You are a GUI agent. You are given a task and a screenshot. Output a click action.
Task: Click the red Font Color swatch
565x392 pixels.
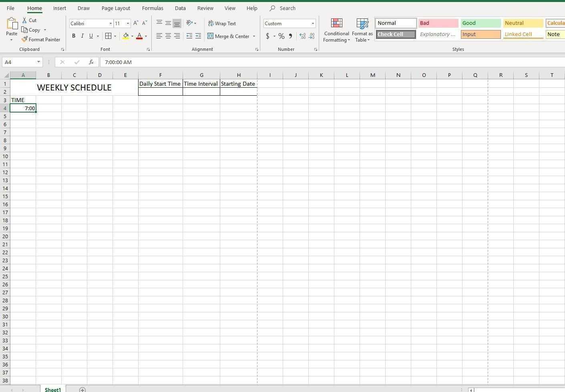(x=139, y=36)
